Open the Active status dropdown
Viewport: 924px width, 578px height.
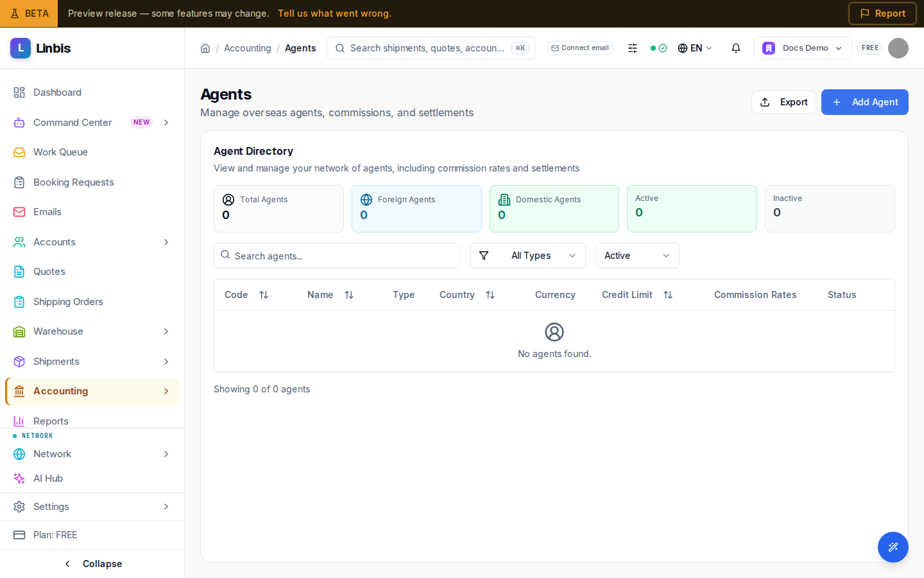638,256
